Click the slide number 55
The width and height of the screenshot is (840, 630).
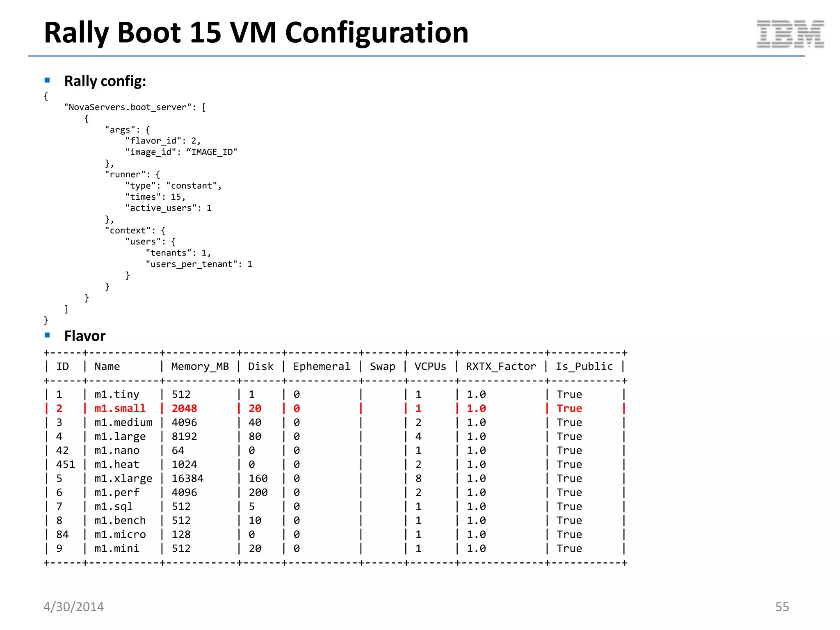click(782, 607)
